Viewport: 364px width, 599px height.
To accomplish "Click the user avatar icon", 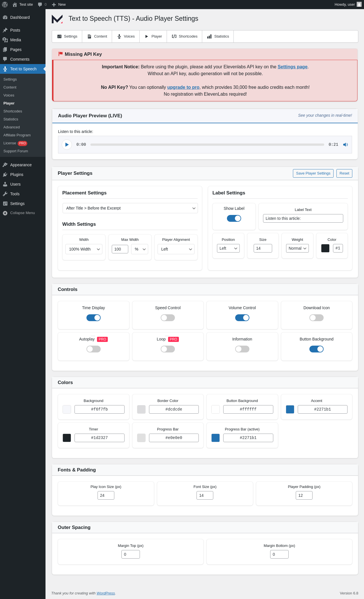I will (359, 5).
